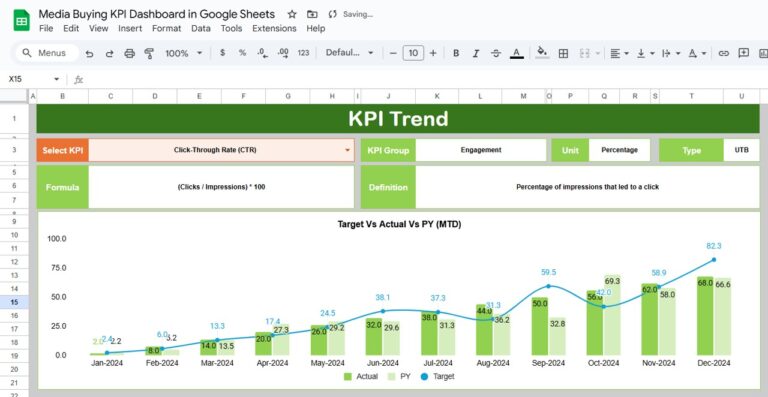Open Select KPI dropdown arrow
768x397 pixels.
pos(348,150)
